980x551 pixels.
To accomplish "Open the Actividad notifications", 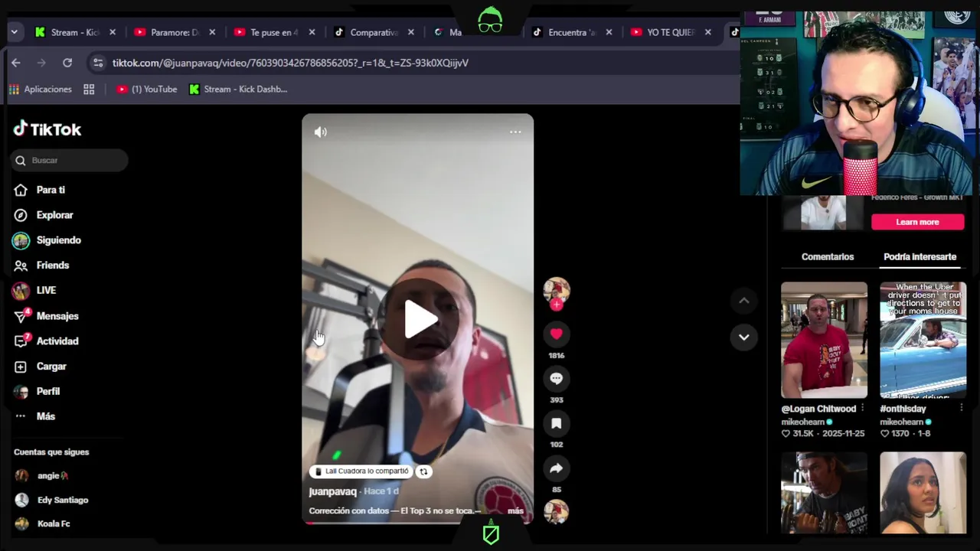I will (x=57, y=341).
